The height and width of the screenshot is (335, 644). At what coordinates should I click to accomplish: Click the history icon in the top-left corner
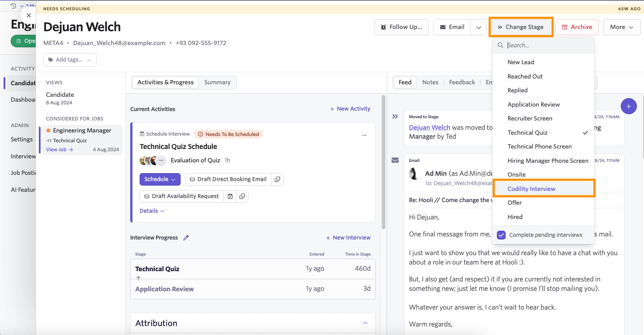click(12, 5)
